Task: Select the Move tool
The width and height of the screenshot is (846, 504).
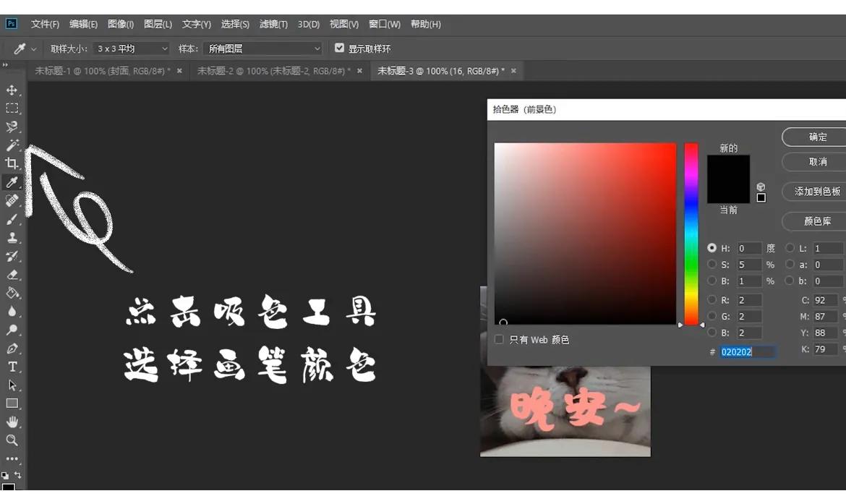Action: click(x=11, y=90)
